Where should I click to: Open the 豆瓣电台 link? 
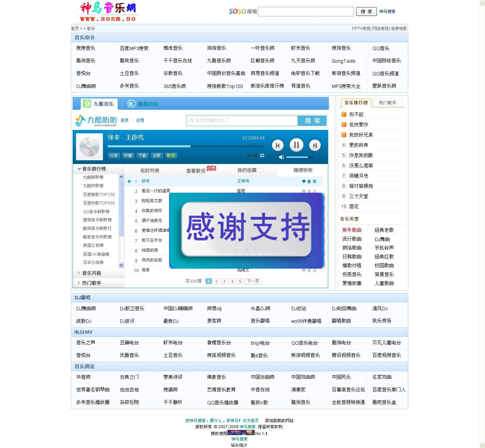(129, 343)
